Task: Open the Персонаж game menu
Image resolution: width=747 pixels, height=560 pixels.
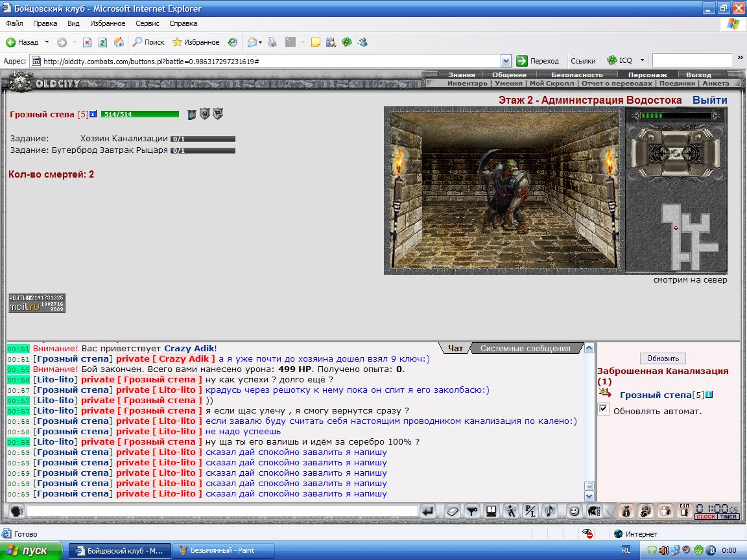Action: click(647, 75)
